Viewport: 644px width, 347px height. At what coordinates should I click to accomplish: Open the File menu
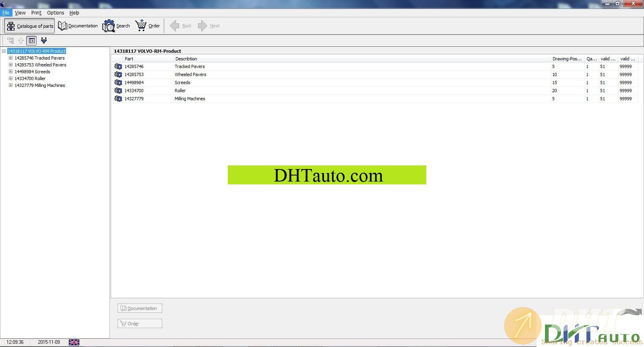tap(6, 13)
